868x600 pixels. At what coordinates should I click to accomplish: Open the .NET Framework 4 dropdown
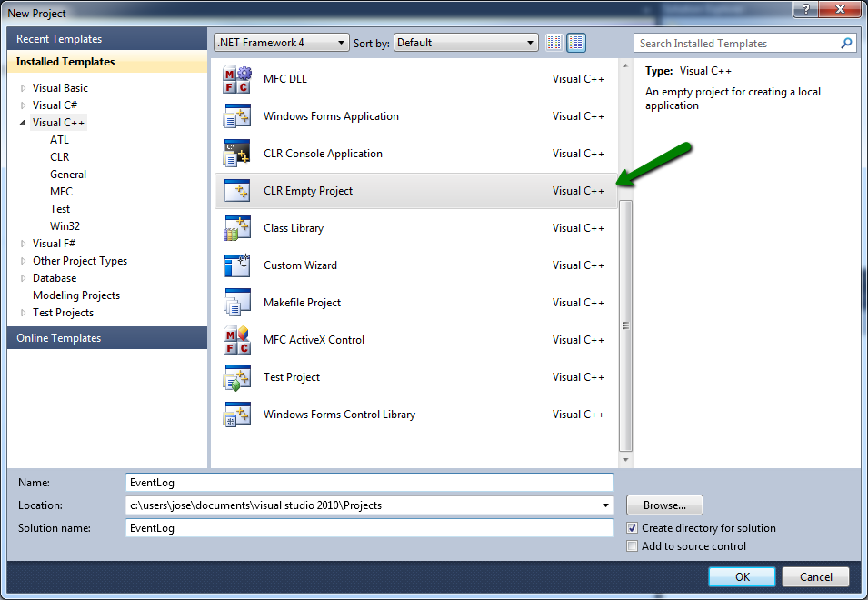340,42
